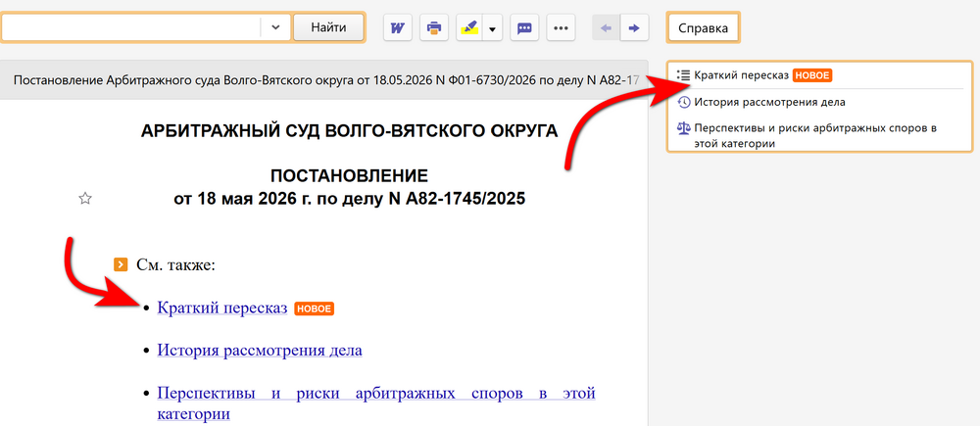Open the Справка button
The width and height of the screenshot is (980, 426).
(x=703, y=28)
